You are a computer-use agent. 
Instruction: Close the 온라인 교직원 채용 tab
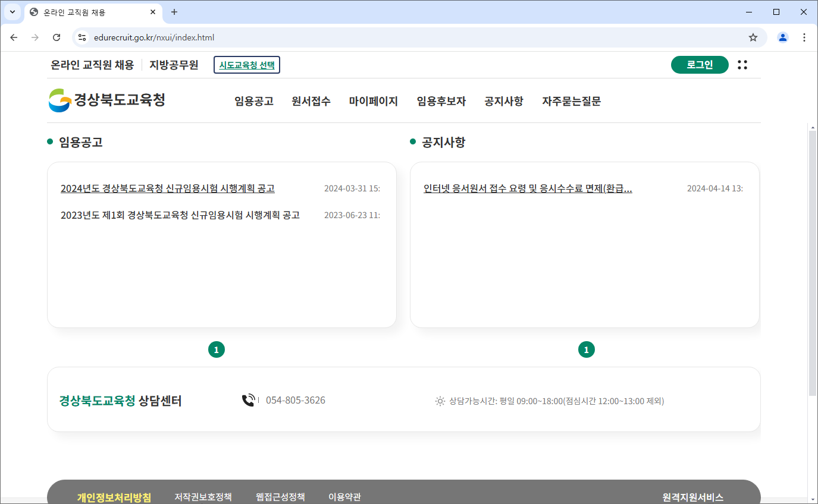pyautogui.click(x=153, y=12)
